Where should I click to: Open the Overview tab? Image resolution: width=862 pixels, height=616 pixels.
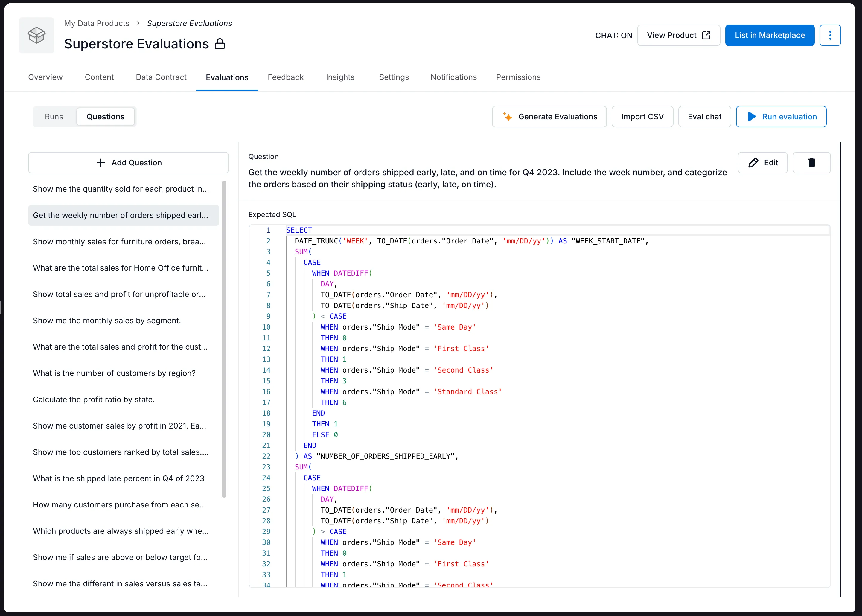[45, 77]
